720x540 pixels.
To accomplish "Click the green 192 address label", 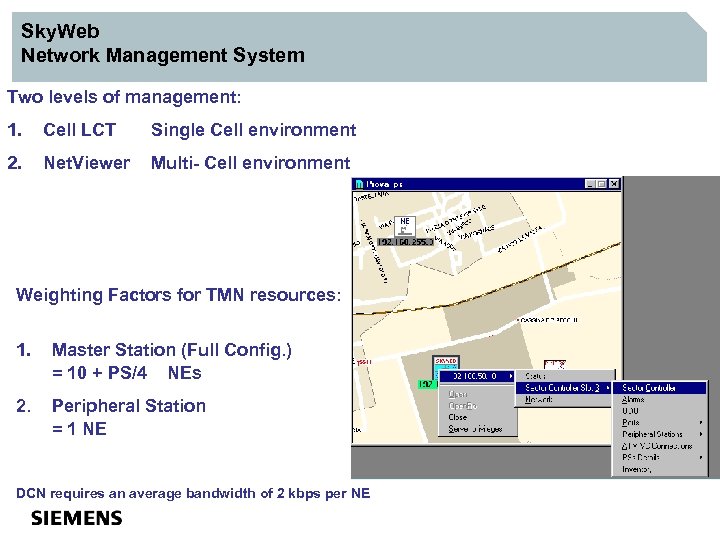I will click(x=427, y=384).
